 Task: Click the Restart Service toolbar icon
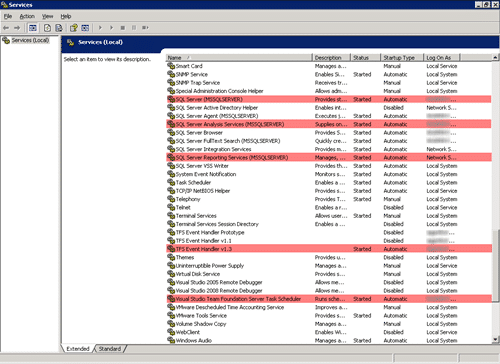pos(145,28)
